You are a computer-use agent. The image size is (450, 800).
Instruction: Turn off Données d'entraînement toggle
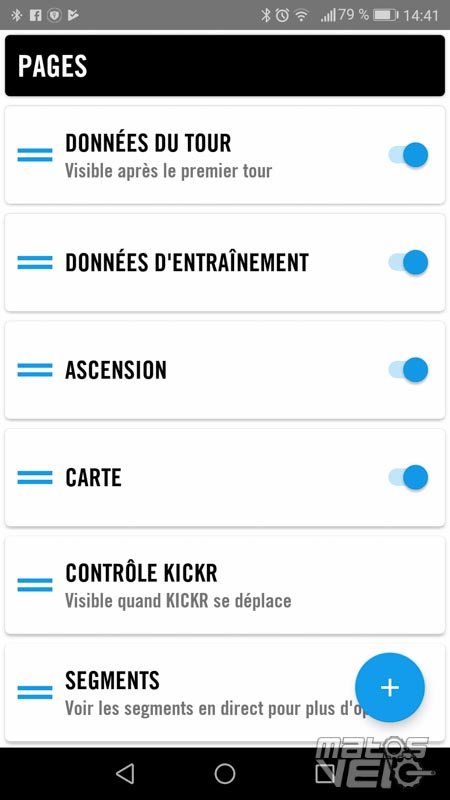click(408, 262)
